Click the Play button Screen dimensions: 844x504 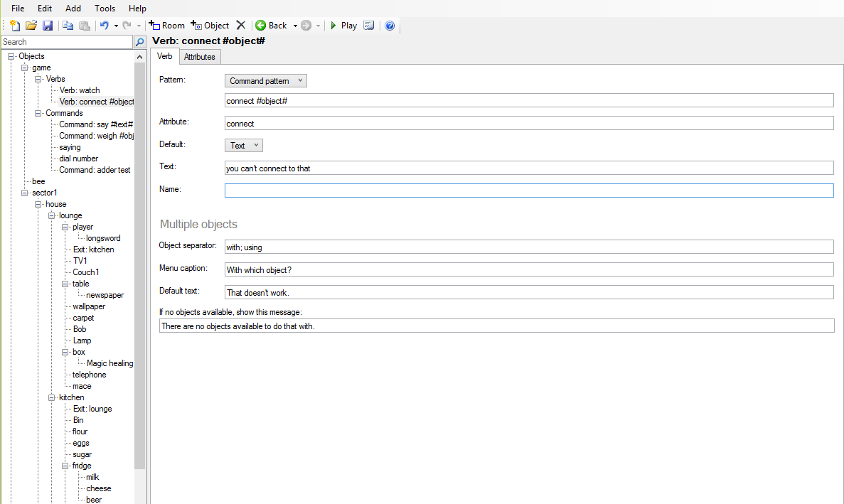pos(343,26)
